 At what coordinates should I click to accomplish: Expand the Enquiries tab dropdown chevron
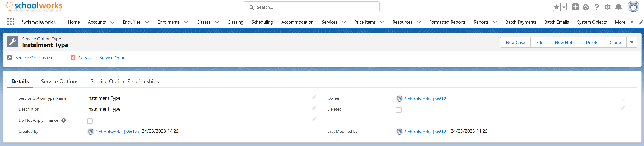pyautogui.click(x=147, y=22)
